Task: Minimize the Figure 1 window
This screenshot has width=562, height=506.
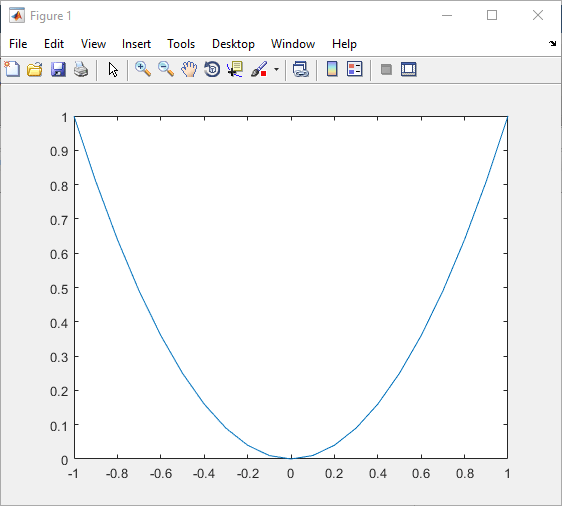Action: (447, 15)
